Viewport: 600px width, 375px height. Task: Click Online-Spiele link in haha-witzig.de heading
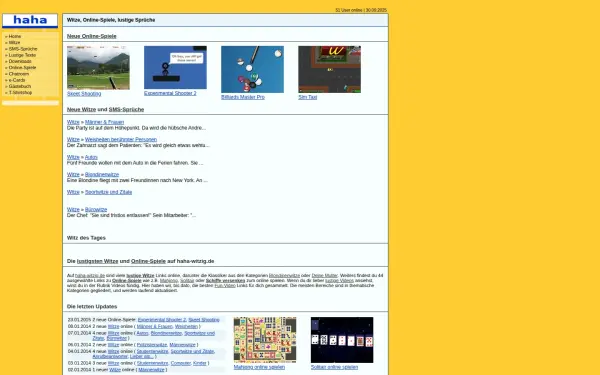148,261
